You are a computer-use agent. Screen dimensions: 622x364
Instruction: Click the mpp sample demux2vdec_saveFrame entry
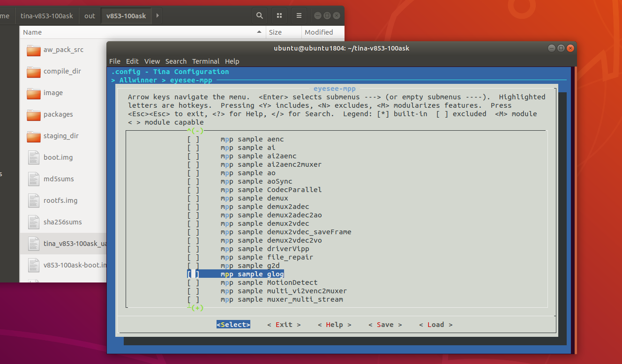(286, 232)
